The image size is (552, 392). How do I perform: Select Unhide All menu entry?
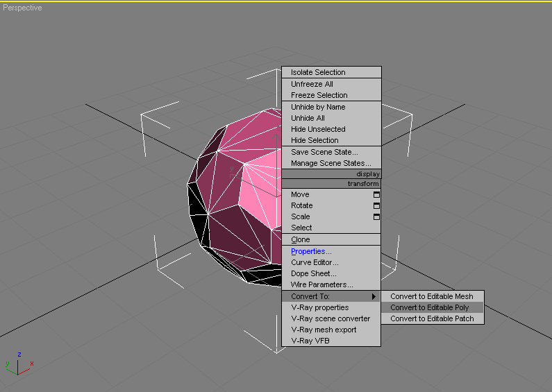331,118
